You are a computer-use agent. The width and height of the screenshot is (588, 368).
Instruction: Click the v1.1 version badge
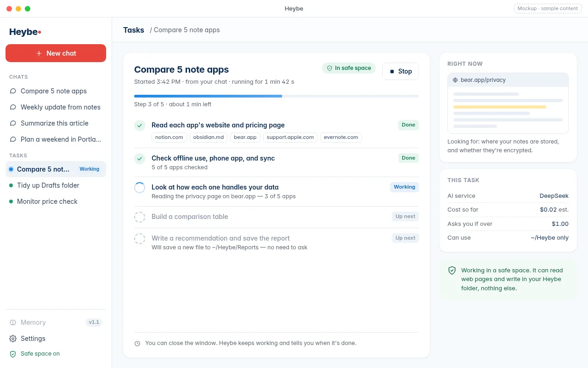click(x=94, y=322)
